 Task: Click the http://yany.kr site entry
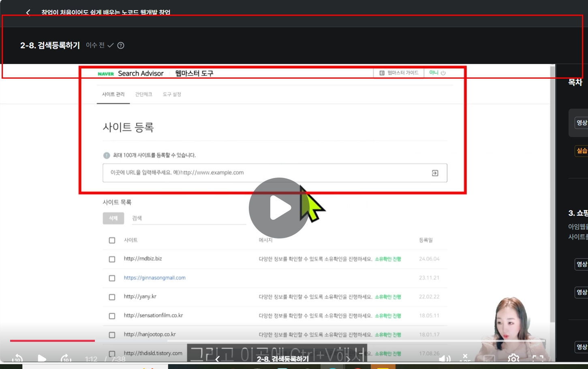click(140, 296)
